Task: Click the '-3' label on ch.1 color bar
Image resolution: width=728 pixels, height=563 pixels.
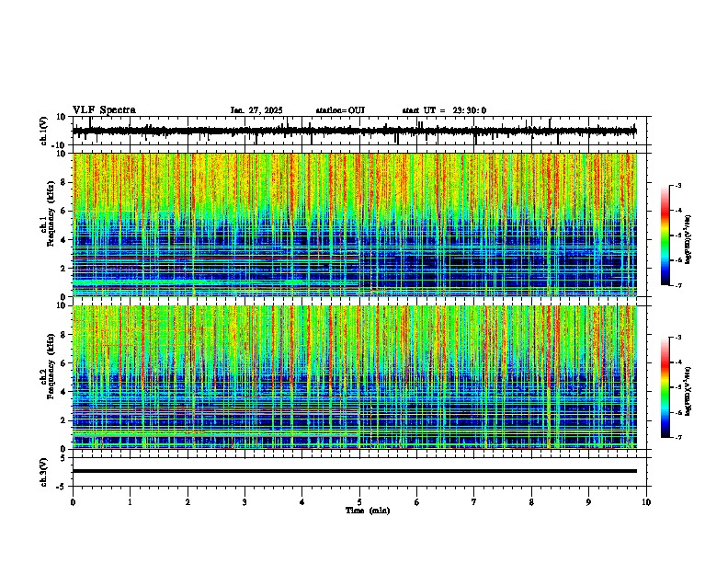Action: pos(677,185)
